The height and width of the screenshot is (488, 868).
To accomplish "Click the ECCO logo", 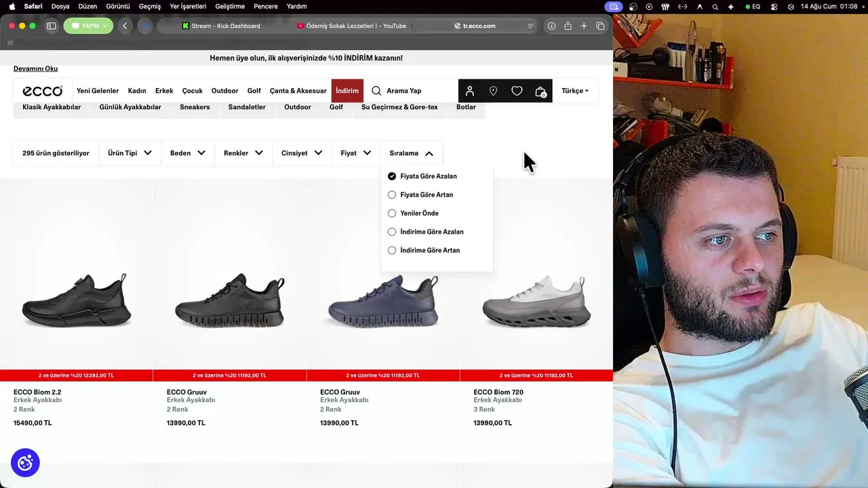I will click(42, 91).
